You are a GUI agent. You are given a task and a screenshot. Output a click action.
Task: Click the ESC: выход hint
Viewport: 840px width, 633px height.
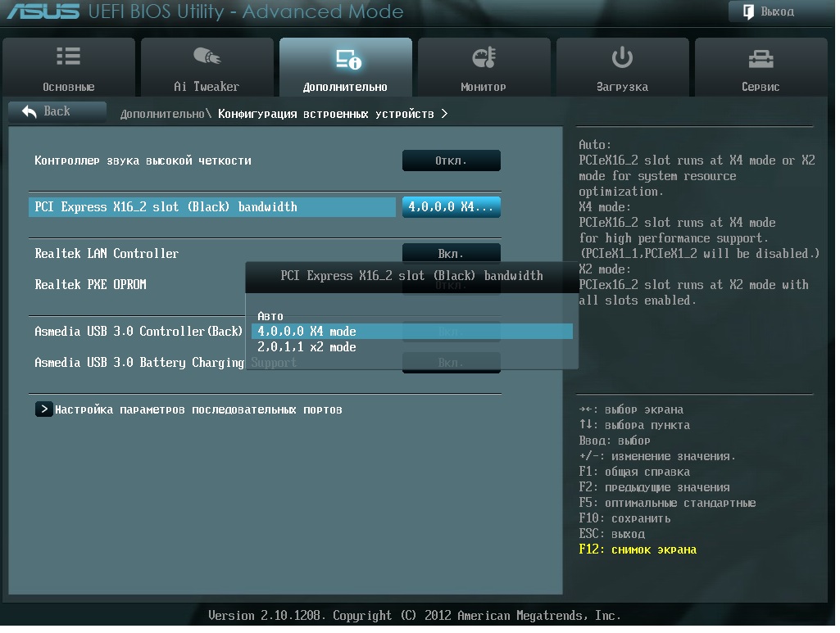click(612, 534)
